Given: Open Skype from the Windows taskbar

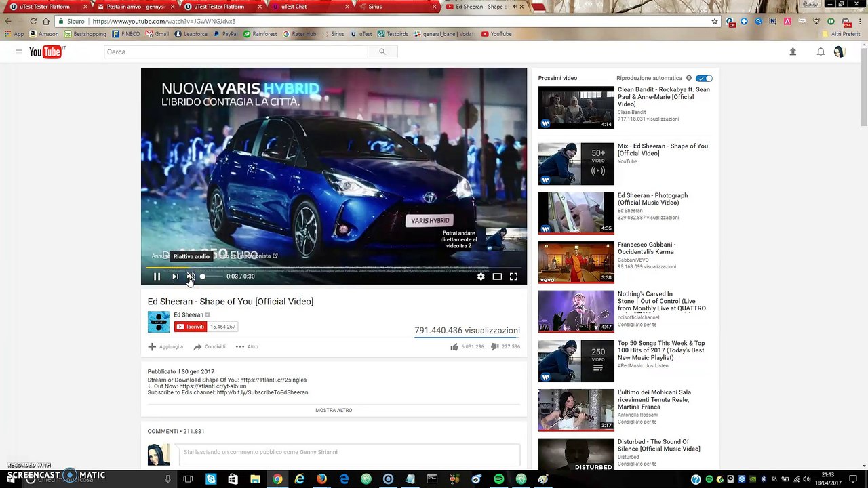Looking at the screenshot, I should coord(211,479).
